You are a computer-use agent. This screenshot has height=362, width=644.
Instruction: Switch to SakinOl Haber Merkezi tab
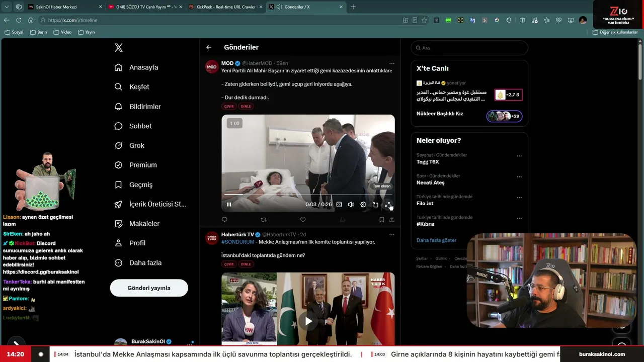(x=64, y=7)
